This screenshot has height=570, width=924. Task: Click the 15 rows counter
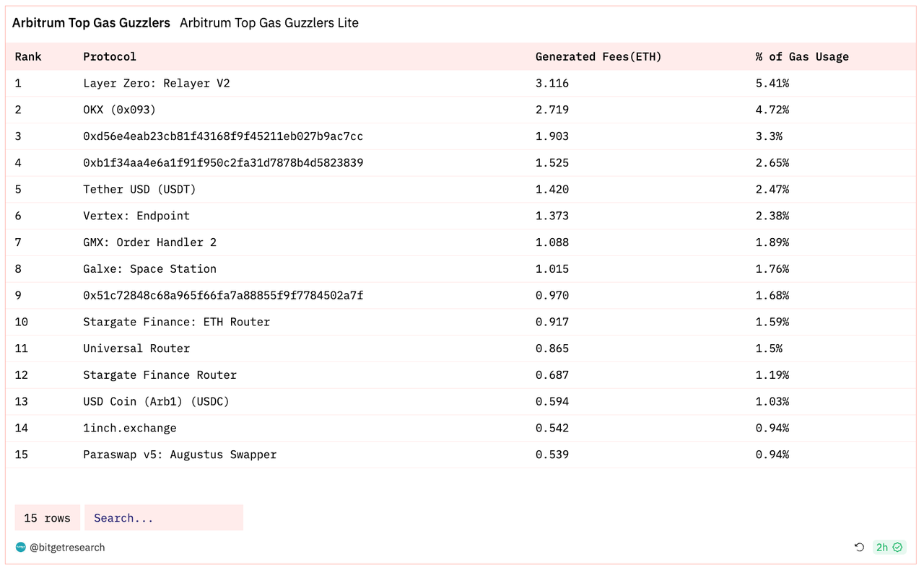tap(48, 518)
